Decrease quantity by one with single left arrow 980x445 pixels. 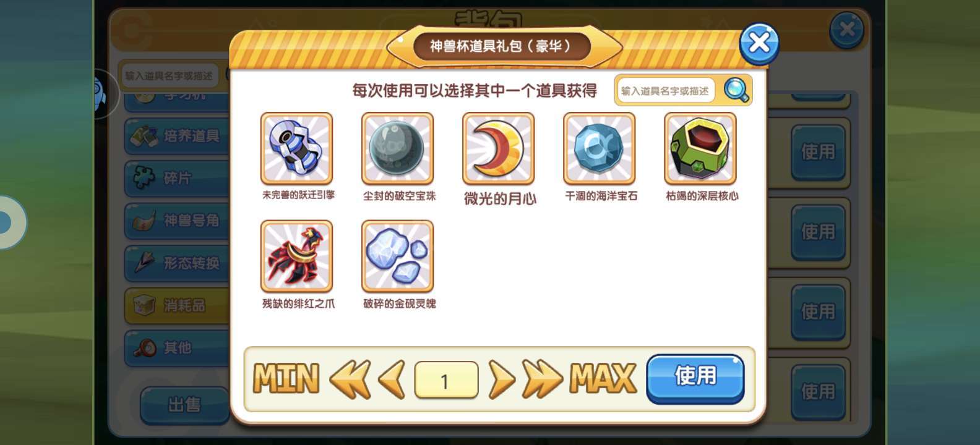[x=391, y=378]
